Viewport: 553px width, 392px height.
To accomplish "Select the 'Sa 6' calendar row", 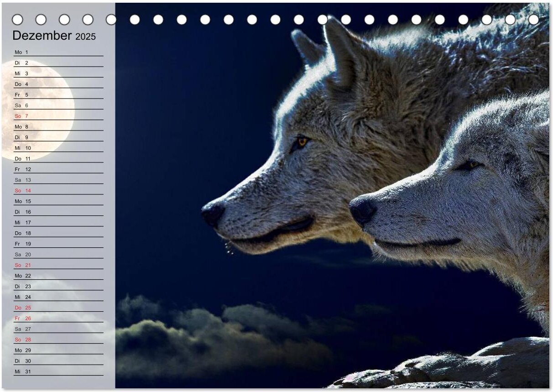I will pyautogui.click(x=58, y=105).
